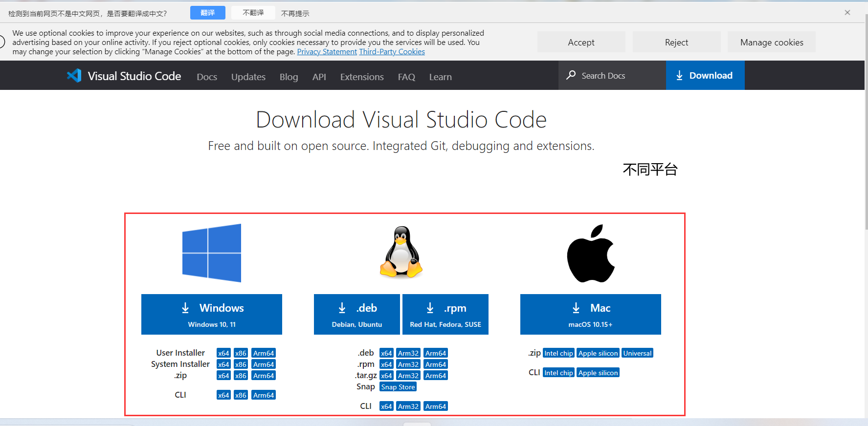
Task: Open the API navigation item
Action: [319, 77]
